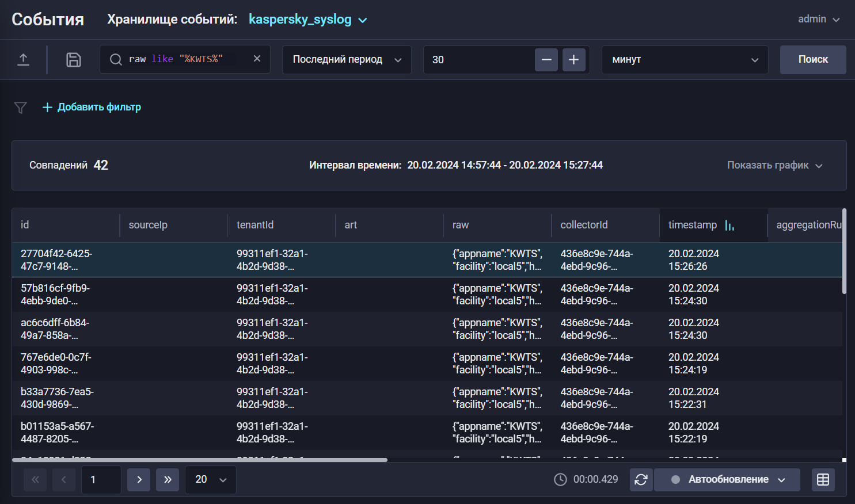Enable Автообновление auto-refresh

(x=727, y=479)
